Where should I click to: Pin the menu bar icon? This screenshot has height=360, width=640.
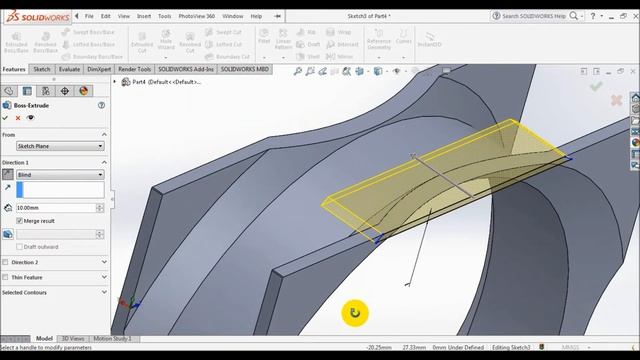278,16
